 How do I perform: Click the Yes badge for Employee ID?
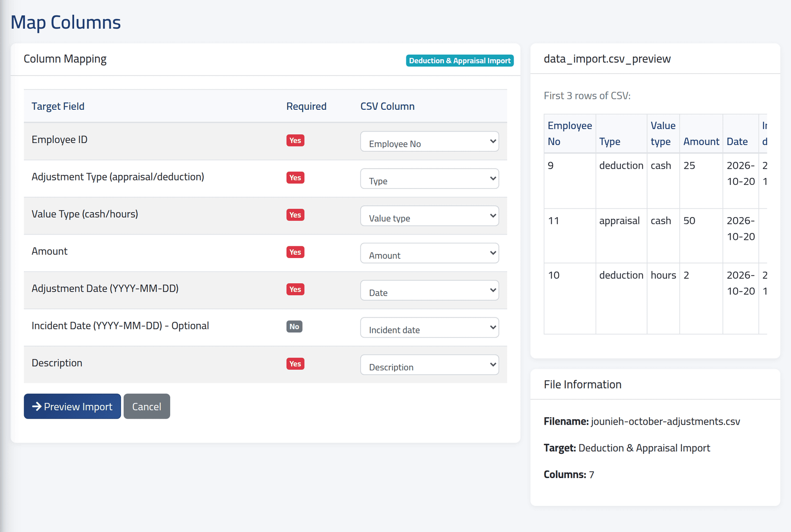295,140
